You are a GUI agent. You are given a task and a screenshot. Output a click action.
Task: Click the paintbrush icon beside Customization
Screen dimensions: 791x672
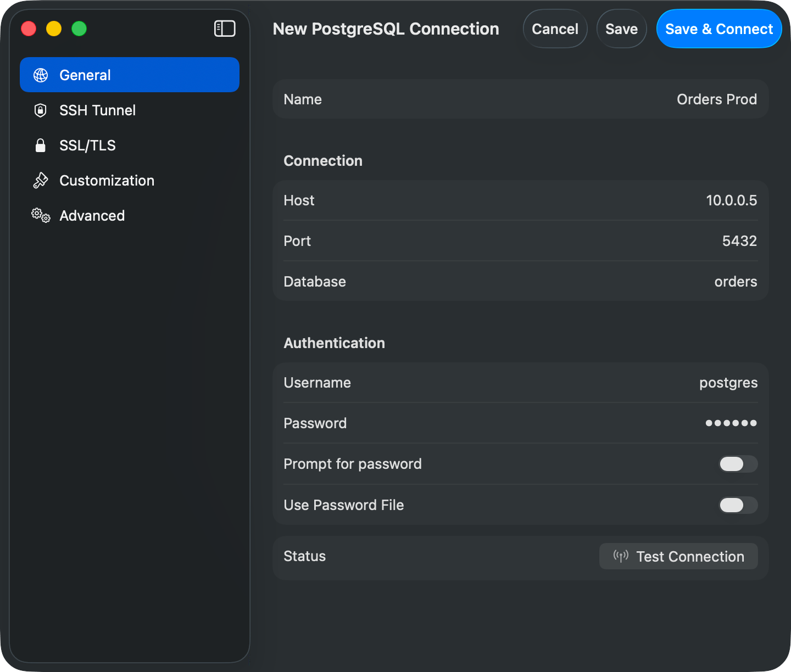pyautogui.click(x=41, y=181)
